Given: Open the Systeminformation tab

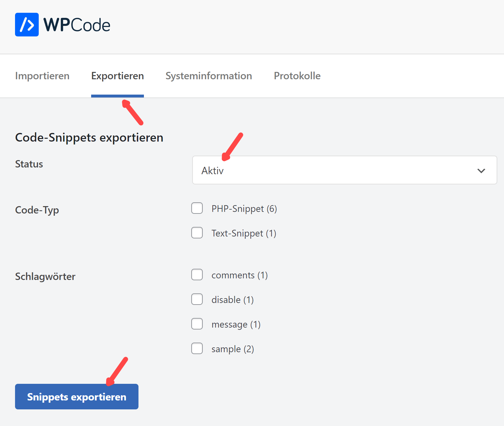Looking at the screenshot, I should tap(209, 76).
